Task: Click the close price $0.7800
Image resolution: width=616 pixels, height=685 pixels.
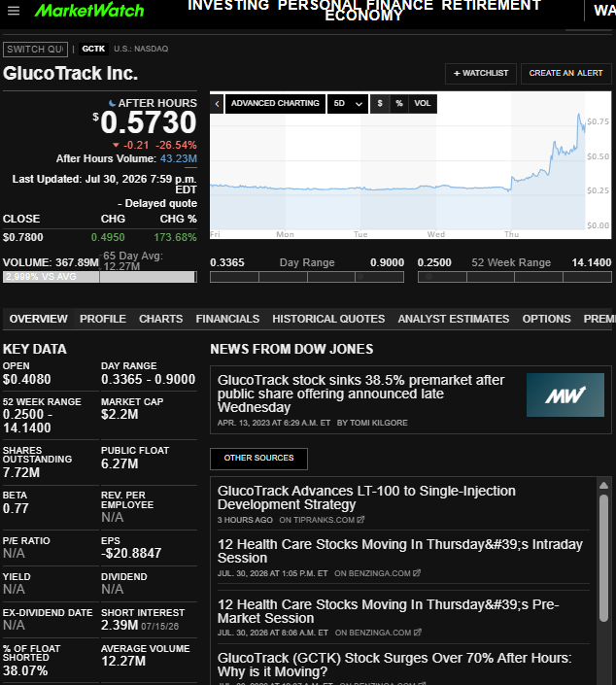Action: pos(23,237)
